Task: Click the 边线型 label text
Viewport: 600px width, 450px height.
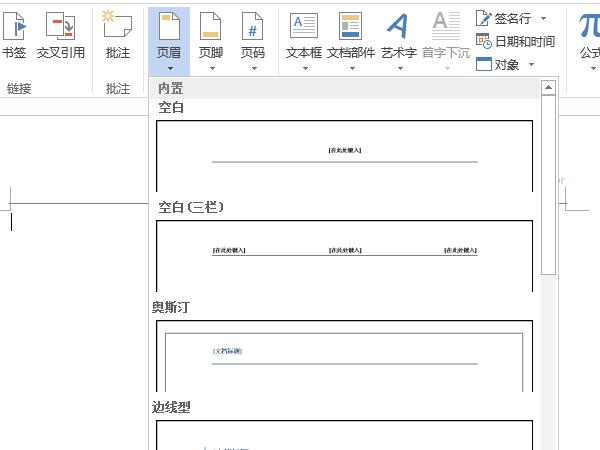Action: [x=171, y=407]
